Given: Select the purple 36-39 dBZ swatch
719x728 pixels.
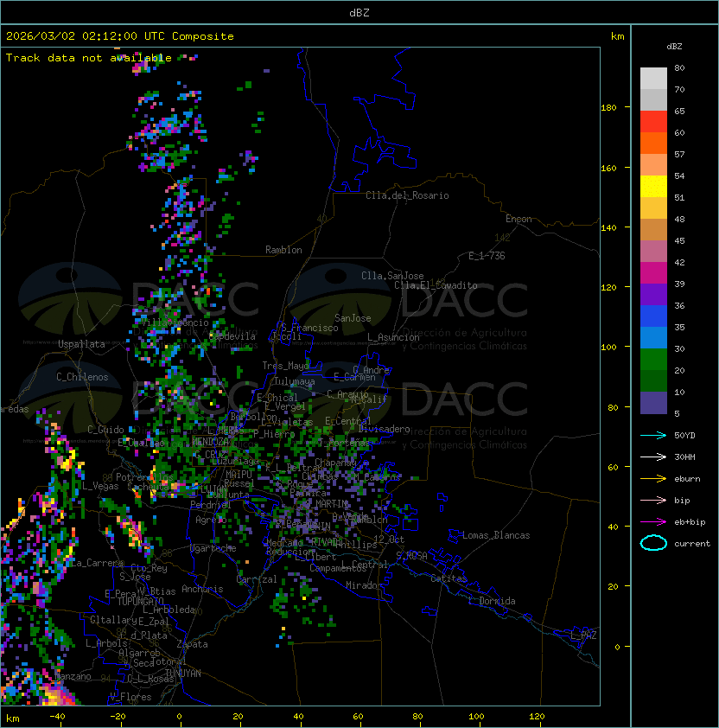Looking at the screenshot, I should 653,294.
